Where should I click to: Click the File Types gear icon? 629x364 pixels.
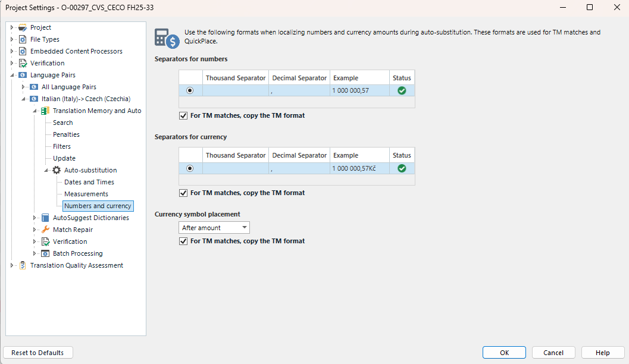23,39
